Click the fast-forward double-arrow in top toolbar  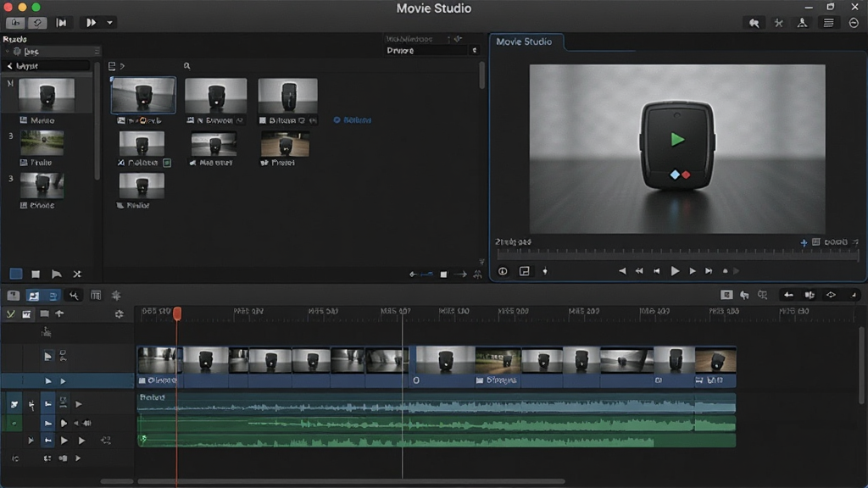91,23
